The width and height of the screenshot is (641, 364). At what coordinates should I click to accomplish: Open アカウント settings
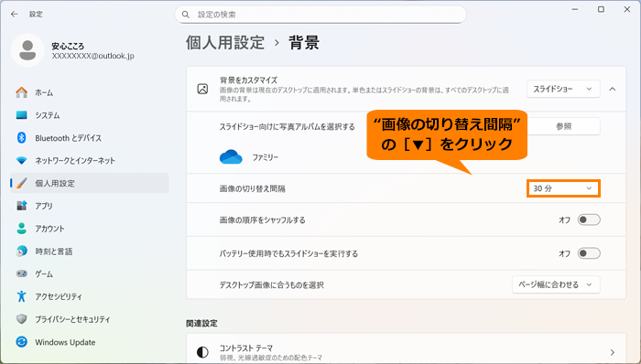[x=90, y=229]
